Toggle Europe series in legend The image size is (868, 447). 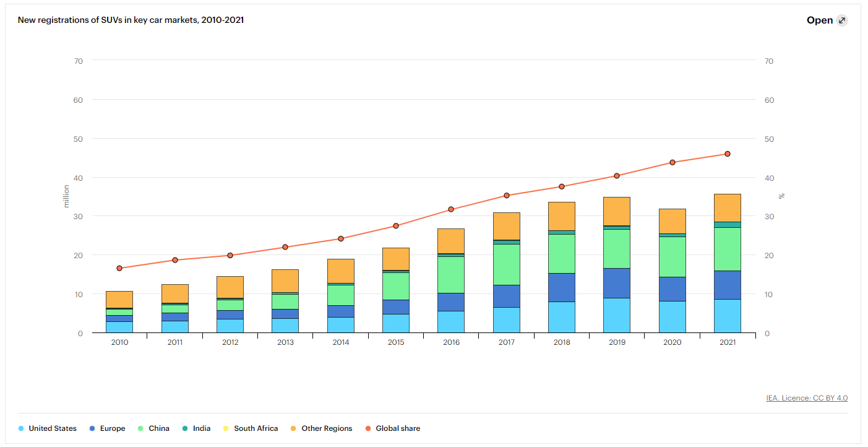(x=107, y=428)
